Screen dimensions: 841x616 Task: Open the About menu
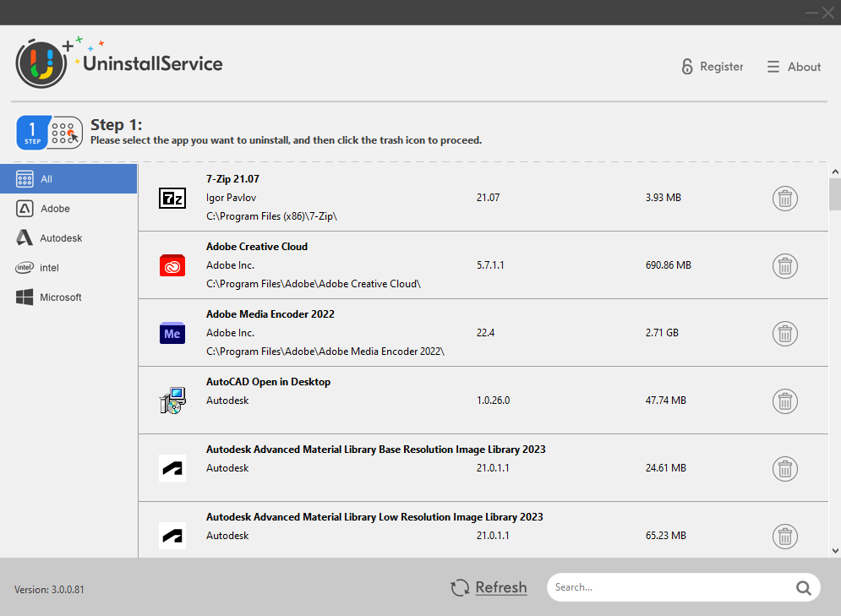[x=794, y=67]
